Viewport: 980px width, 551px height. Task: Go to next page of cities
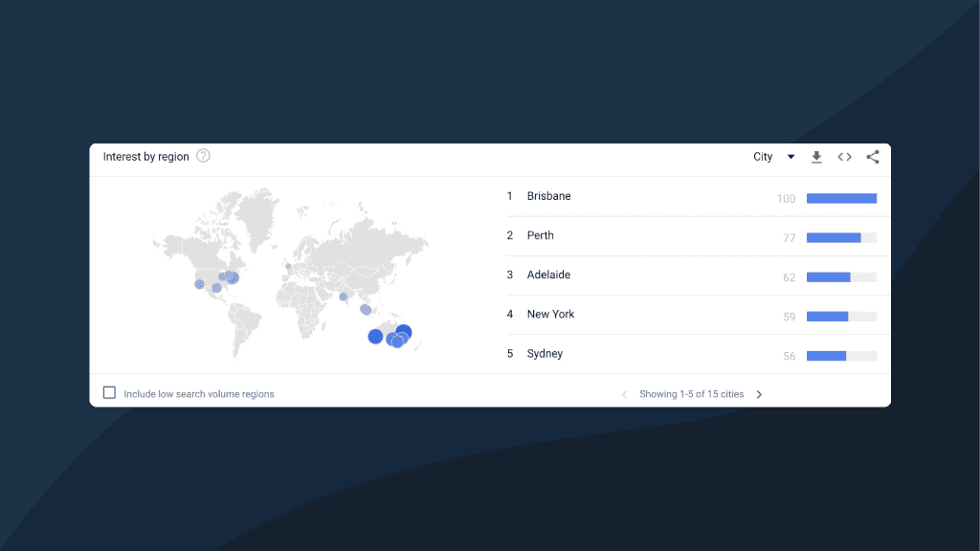click(759, 394)
